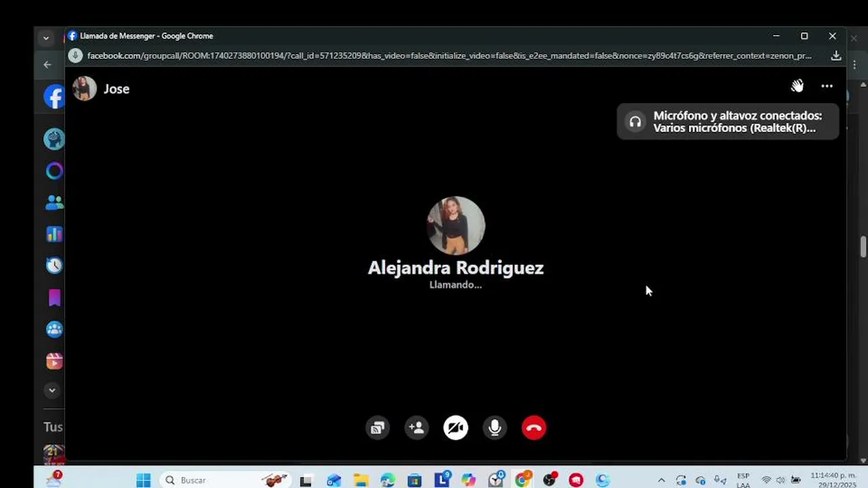Open File Explorer from the taskbar

tap(361, 480)
